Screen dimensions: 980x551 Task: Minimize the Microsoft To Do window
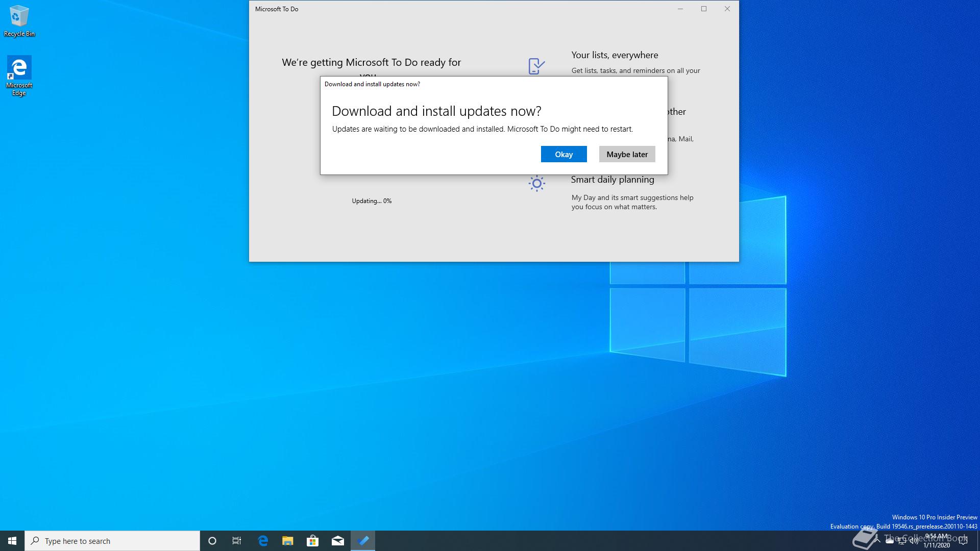click(x=680, y=9)
